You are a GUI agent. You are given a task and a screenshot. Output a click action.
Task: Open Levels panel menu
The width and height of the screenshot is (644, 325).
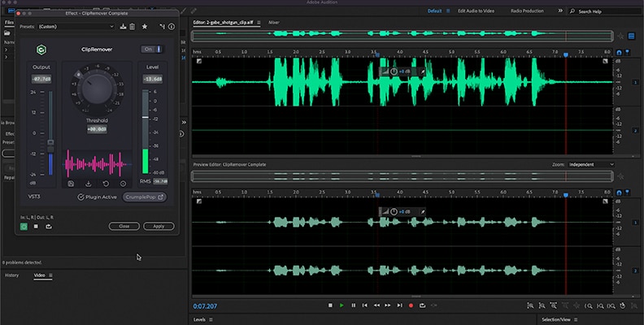point(211,319)
